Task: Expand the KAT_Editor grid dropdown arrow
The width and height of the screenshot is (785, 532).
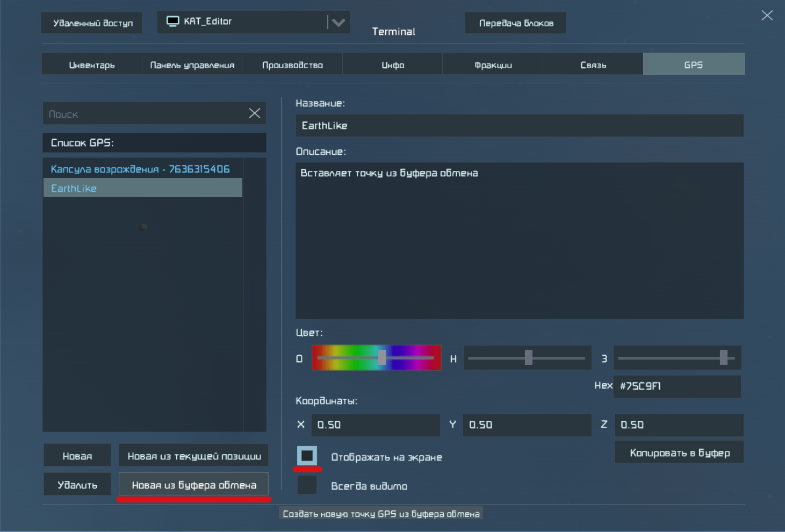Action: click(338, 23)
